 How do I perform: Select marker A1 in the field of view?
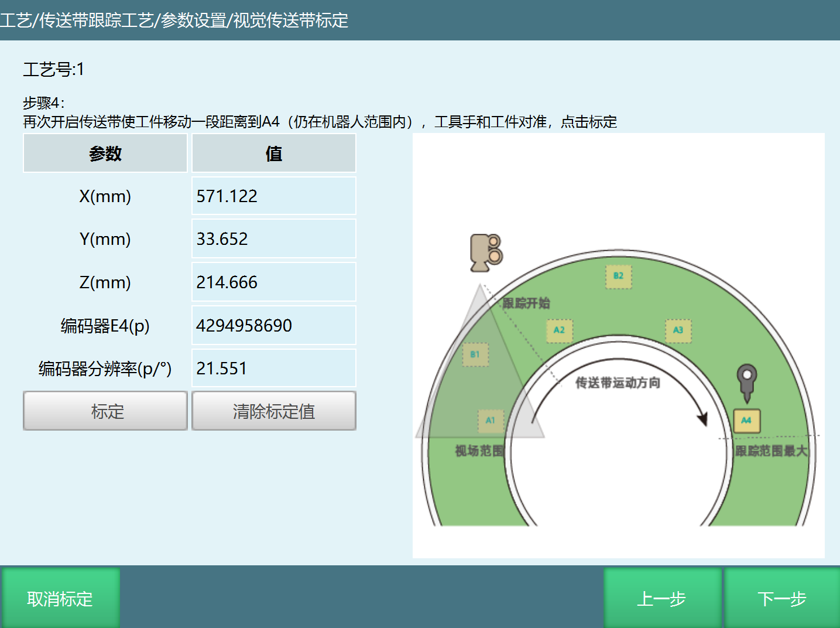point(491,419)
